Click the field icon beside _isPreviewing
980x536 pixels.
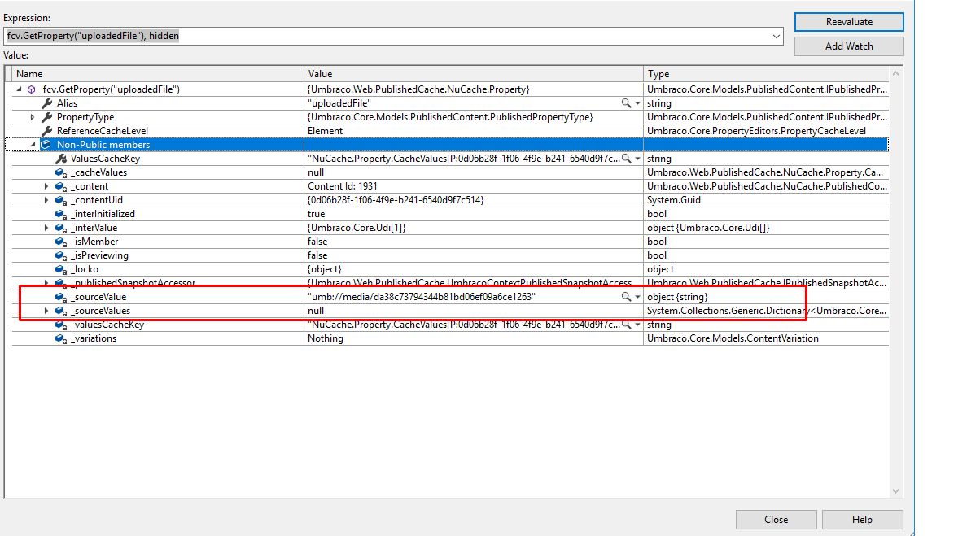(60, 255)
